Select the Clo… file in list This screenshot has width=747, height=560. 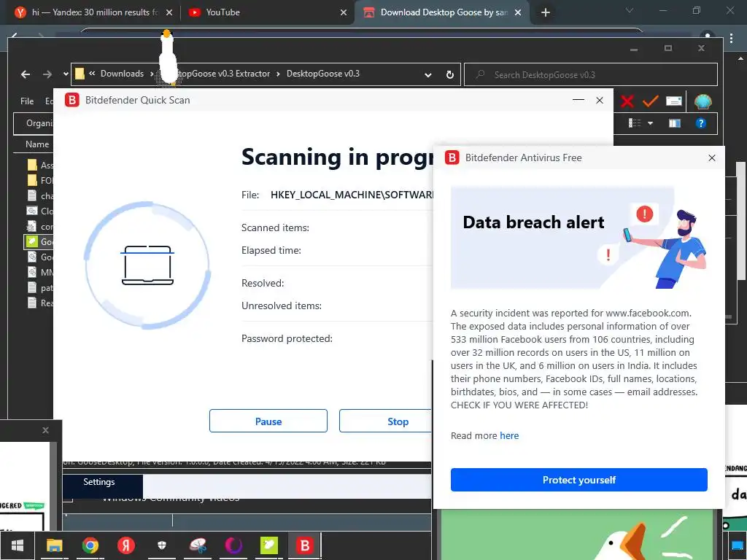(x=40, y=211)
